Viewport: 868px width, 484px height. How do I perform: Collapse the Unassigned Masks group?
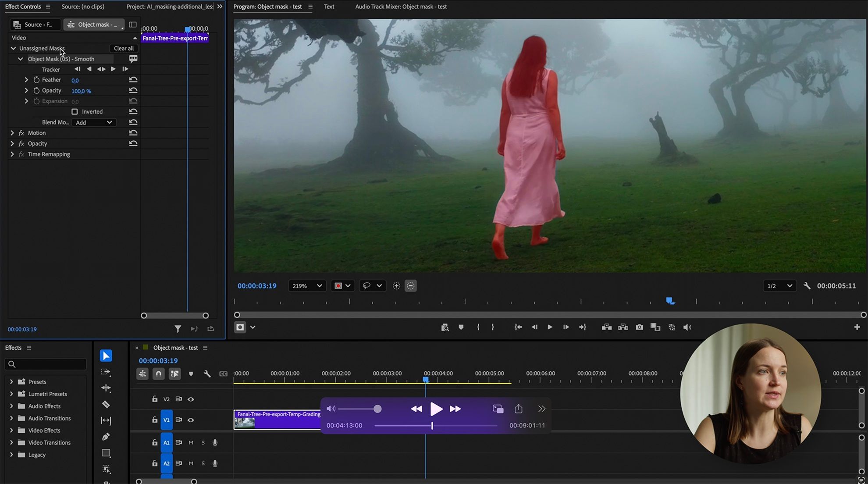[x=13, y=48]
